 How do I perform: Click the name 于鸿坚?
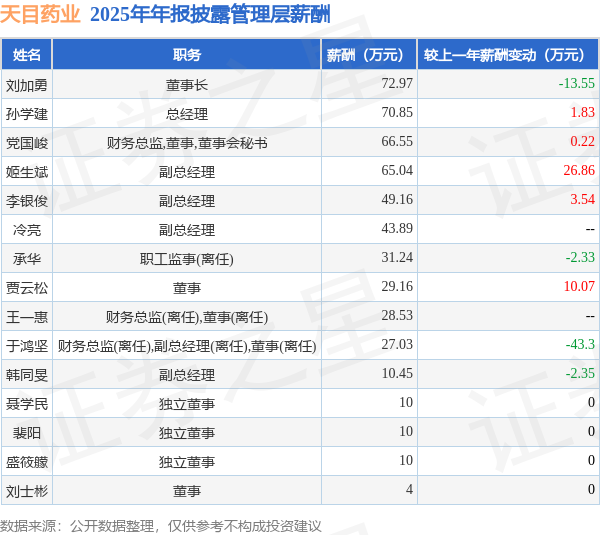(x=27, y=346)
